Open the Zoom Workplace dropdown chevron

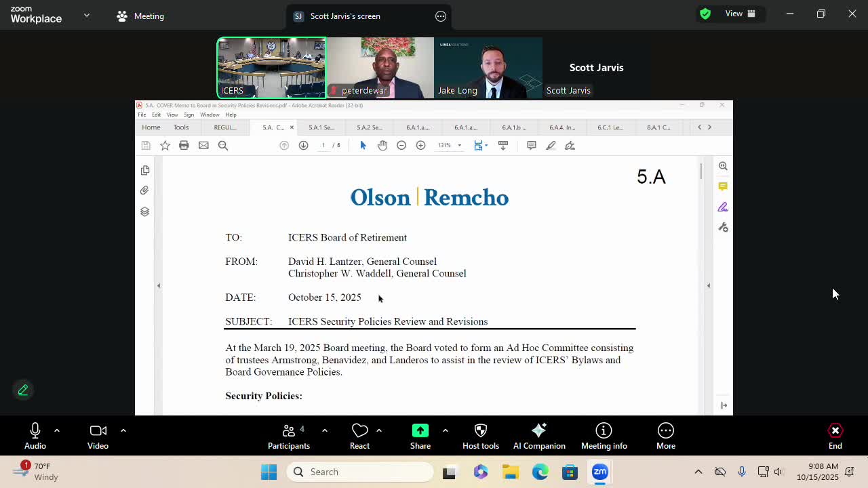pyautogui.click(x=87, y=15)
